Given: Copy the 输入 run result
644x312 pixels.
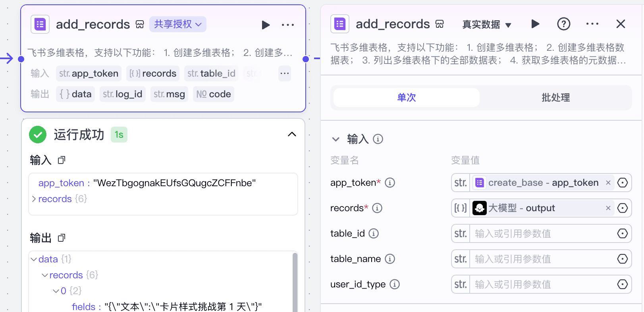Looking at the screenshot, I should (x=62, y=160).
